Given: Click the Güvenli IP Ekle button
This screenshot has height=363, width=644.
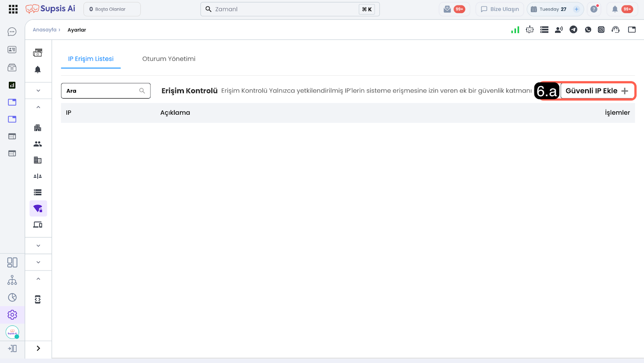Looking at the screenshot, I should coord(597,91).
